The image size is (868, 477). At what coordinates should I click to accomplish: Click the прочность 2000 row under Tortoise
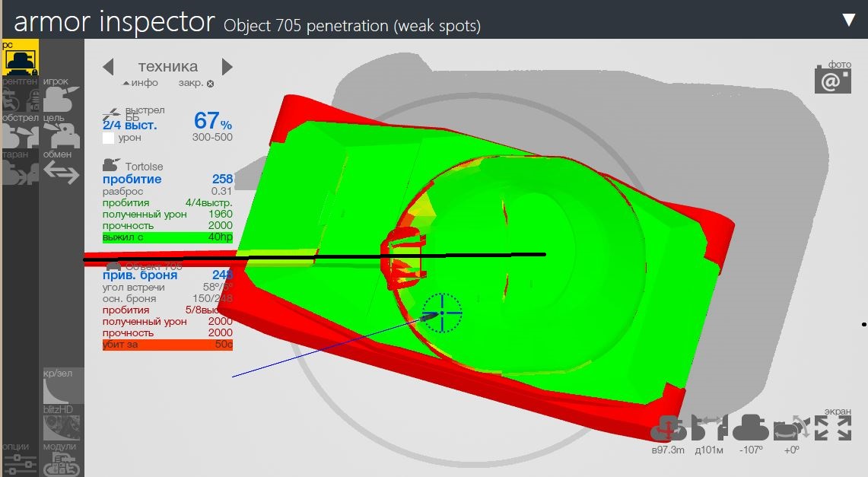[x=167, y=226]
